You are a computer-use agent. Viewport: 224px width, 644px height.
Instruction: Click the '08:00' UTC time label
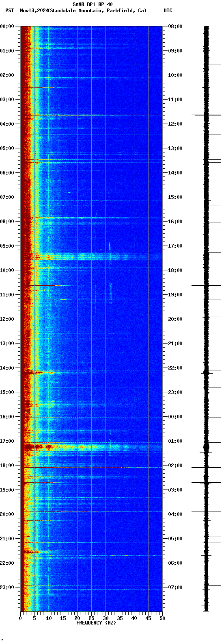point(175,26)
